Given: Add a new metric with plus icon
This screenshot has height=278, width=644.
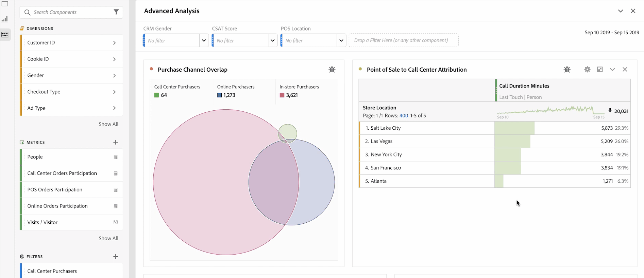Looking at the screenshot, I should click(116, 142).
